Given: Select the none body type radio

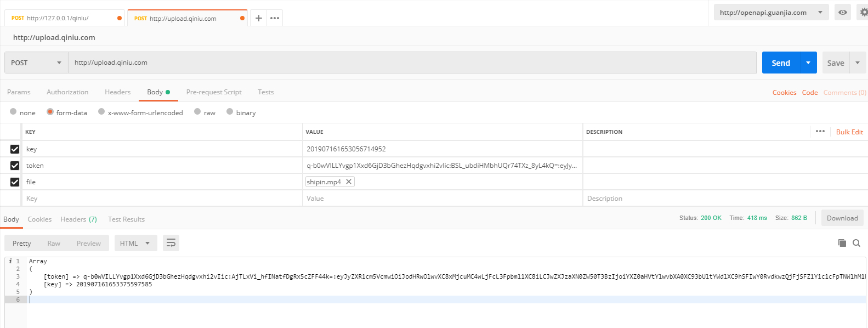Looking at the screenshot, I should point(13,112).
